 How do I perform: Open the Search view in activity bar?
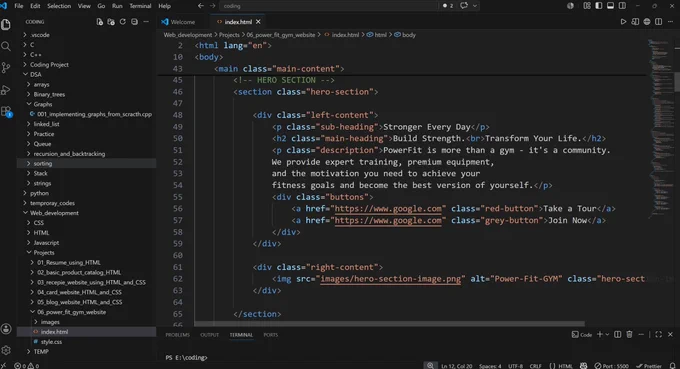(6, 46)
